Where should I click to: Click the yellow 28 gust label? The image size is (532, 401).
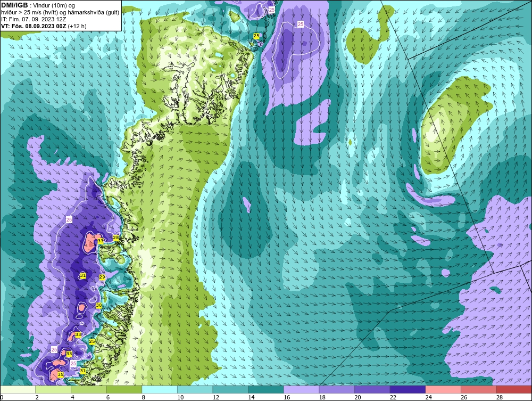(115, 238)
